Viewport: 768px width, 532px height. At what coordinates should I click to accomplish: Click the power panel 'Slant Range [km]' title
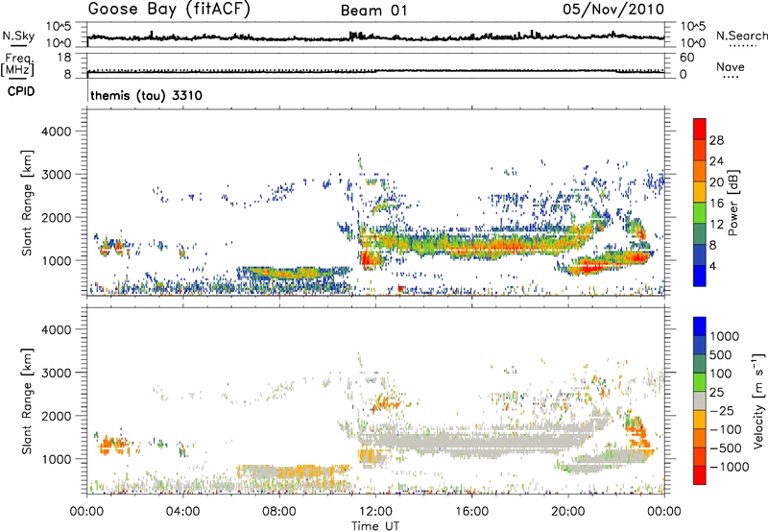coord(27,204)
